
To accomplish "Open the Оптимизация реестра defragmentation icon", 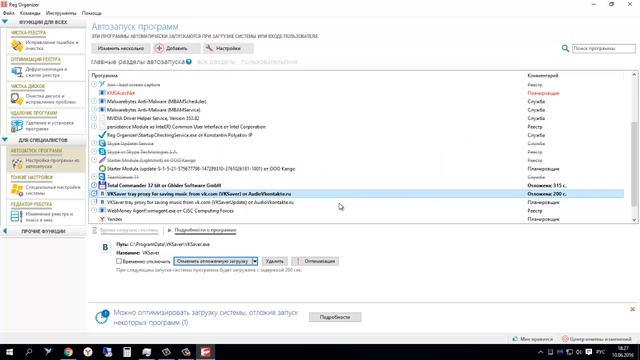I will coord(17,72).
